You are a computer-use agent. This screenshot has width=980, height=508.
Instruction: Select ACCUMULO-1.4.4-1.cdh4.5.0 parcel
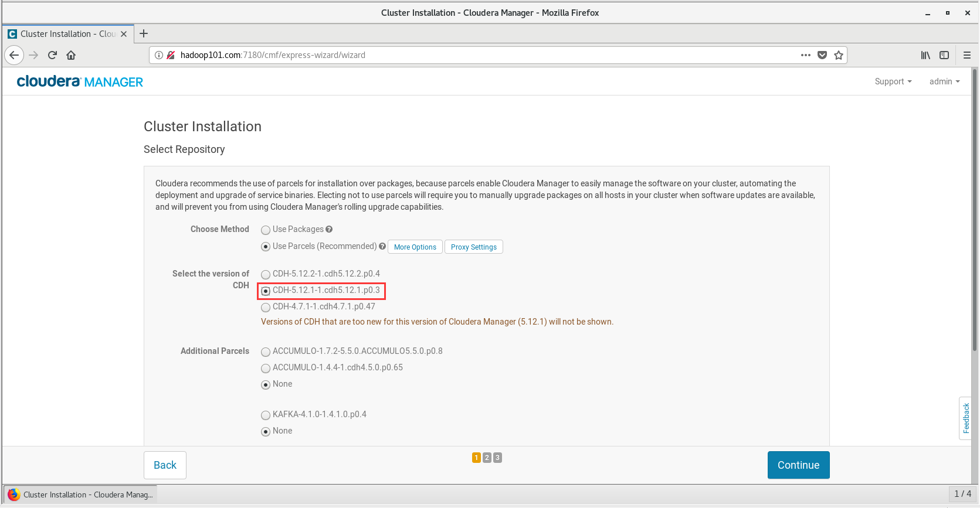(266, 368)
